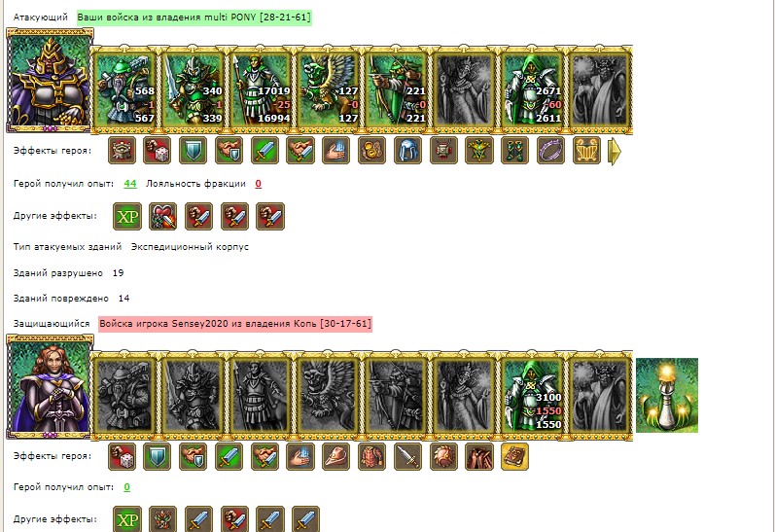The height and width of the screenshot is (532, 775).
Task: Click the defender's hooded unit card with 3100
Action: [532, 395]
